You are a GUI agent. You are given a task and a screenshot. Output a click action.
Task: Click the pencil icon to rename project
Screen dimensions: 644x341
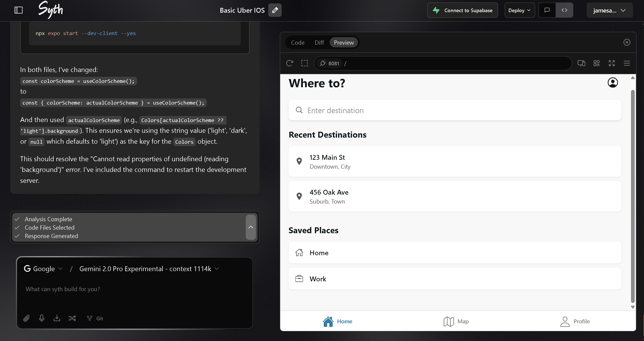coord(275,10)
